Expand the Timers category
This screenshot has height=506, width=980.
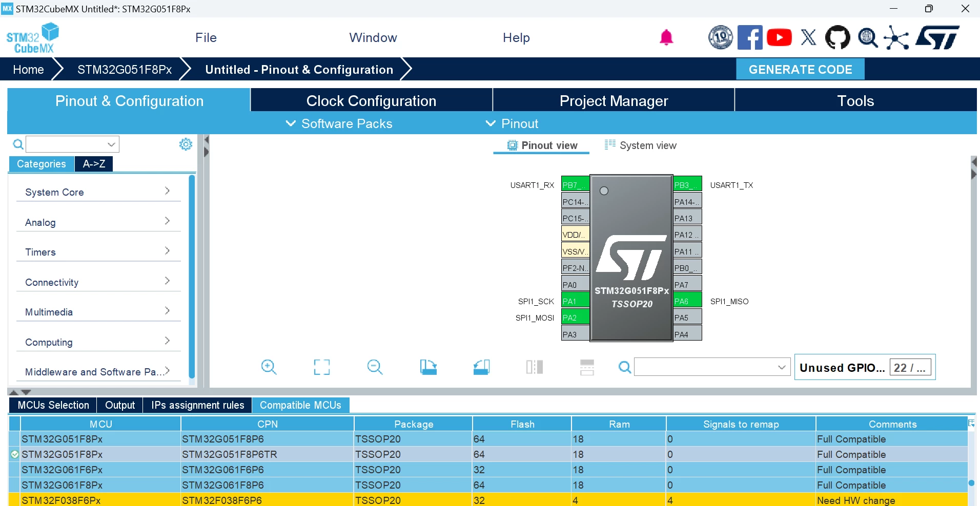tap(98, 252)
